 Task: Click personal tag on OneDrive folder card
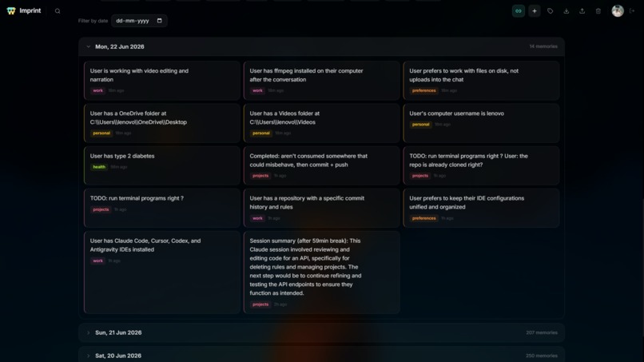tap(101, 133)
